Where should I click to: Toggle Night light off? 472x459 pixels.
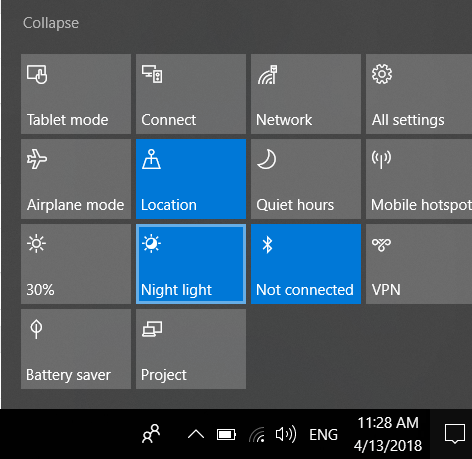(191, 264)
